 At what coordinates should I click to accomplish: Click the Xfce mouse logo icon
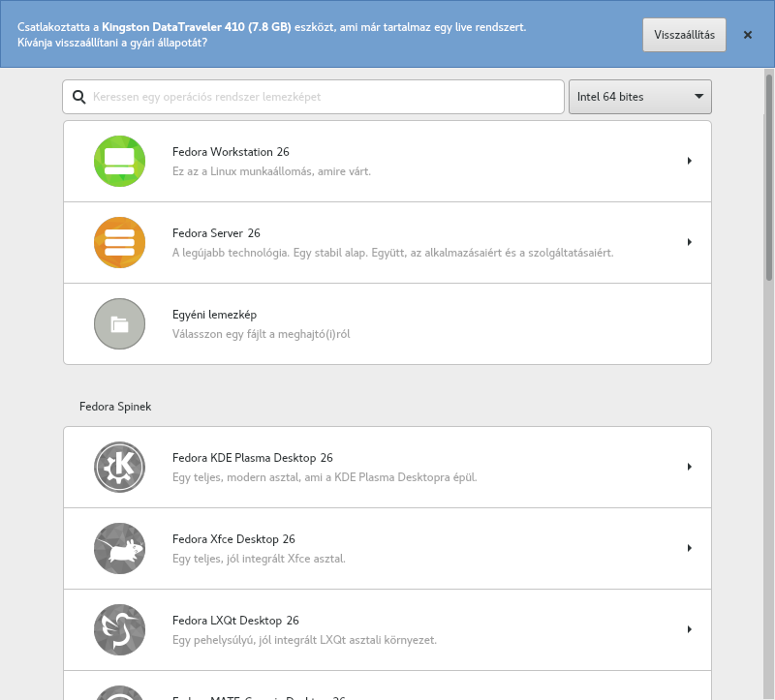(x=119, y=548)
